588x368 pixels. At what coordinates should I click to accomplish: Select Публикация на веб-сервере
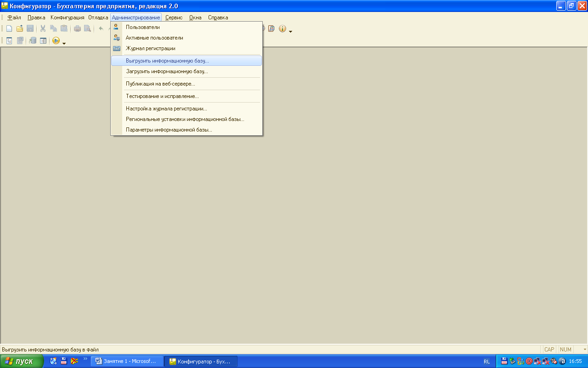pos(187,84)
